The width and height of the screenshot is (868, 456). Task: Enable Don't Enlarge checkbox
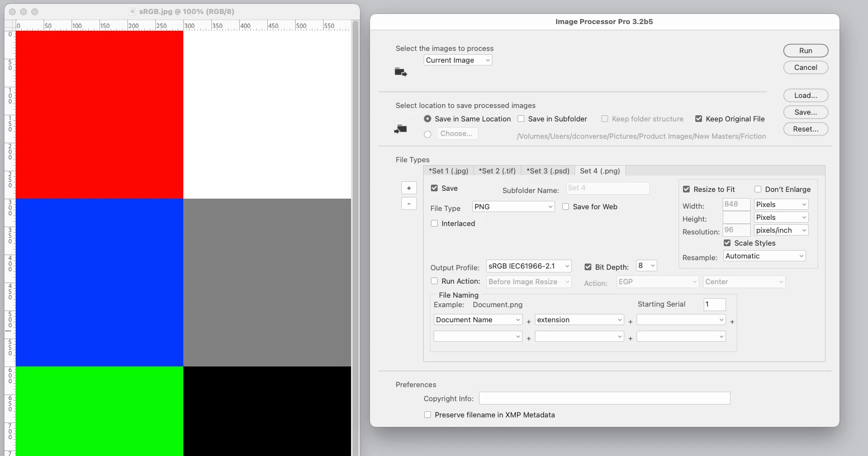tap(758, 189)
